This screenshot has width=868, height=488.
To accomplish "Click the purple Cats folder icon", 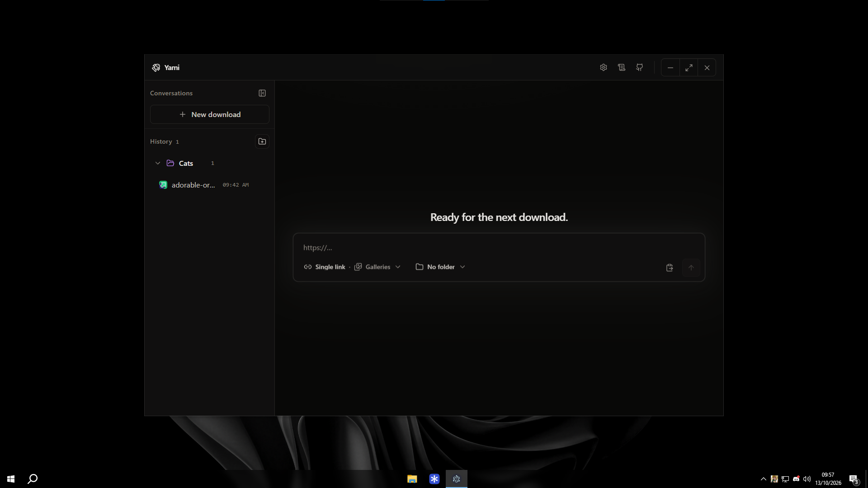I will (x=170, y=163).
